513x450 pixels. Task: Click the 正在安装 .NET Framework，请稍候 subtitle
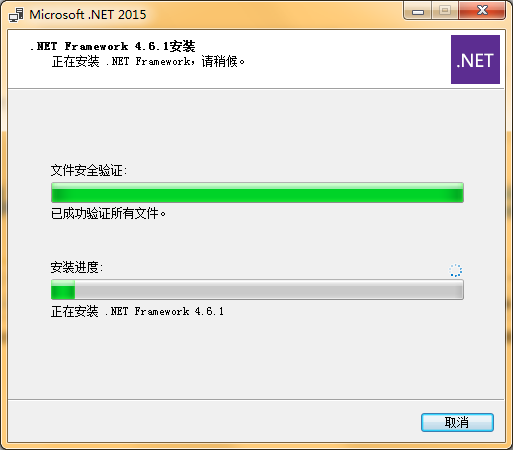coord(148,61)
